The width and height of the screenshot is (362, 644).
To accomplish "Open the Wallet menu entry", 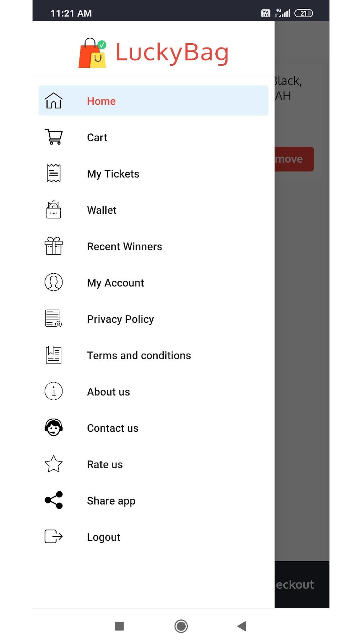I will coord(102,210).
